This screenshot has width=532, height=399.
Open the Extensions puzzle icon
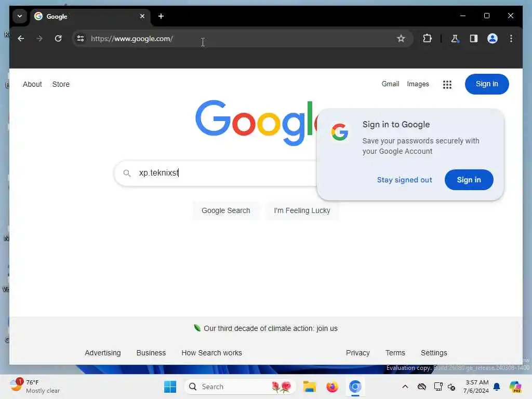pos(427,38)
